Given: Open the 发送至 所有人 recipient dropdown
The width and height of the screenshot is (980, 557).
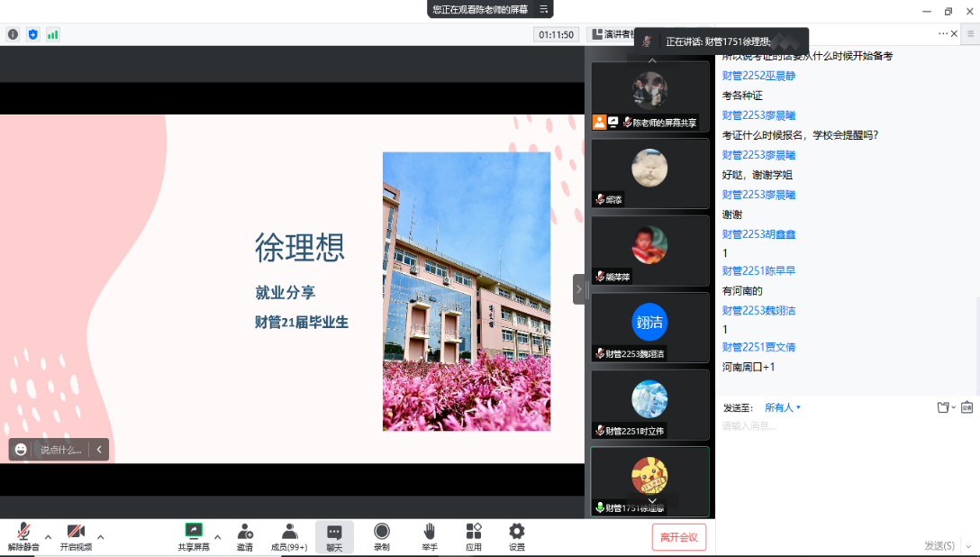Looking at the screenshot, I should 782,407.
